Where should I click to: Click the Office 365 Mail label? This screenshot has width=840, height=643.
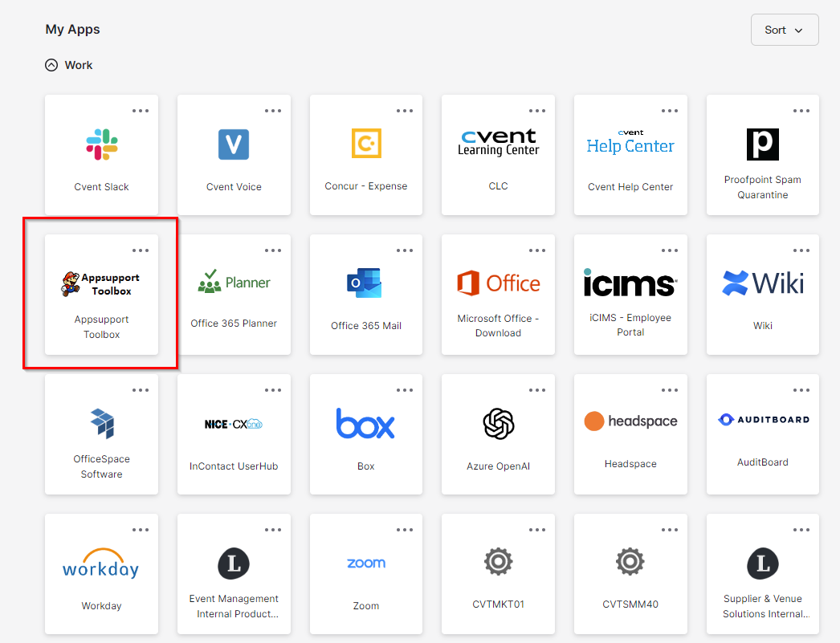pos(366,326)
